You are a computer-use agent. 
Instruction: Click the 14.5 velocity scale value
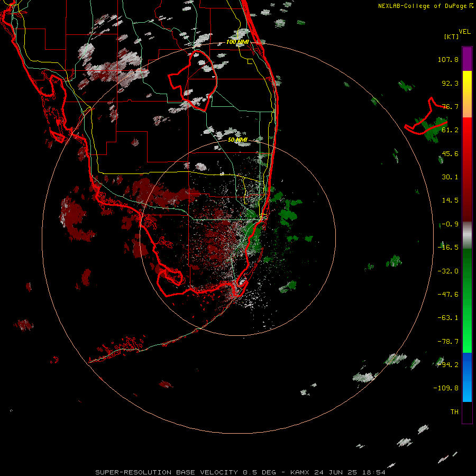coord(450,200)
